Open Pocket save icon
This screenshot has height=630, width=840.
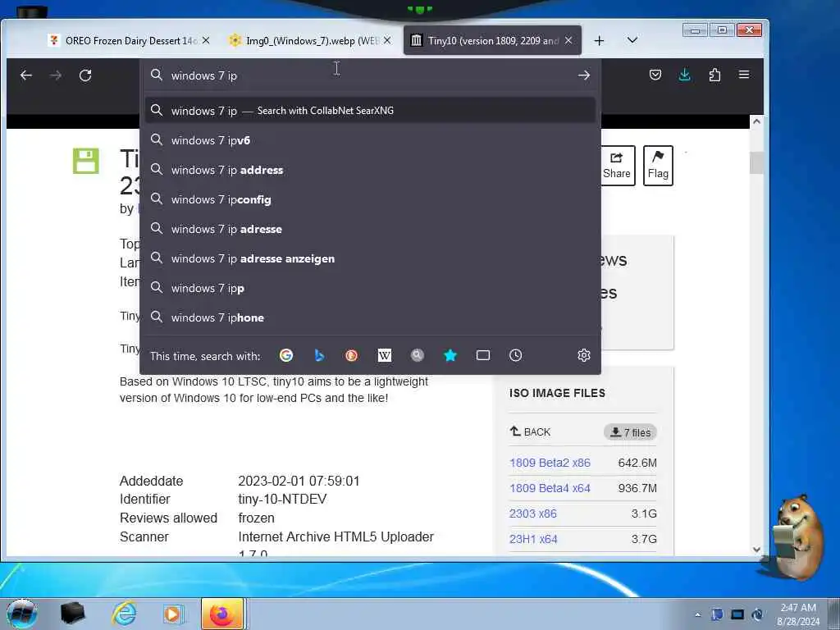(x=655, y=75)
